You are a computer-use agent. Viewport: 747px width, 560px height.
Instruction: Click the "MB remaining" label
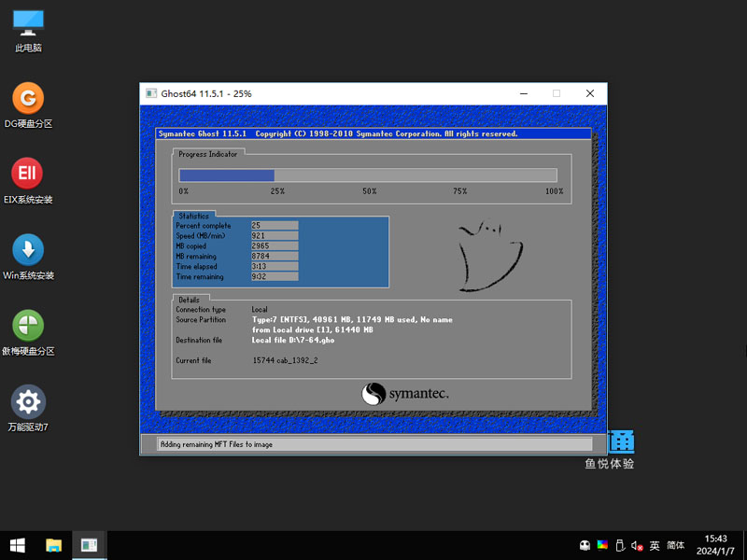[x=196, y=256]
